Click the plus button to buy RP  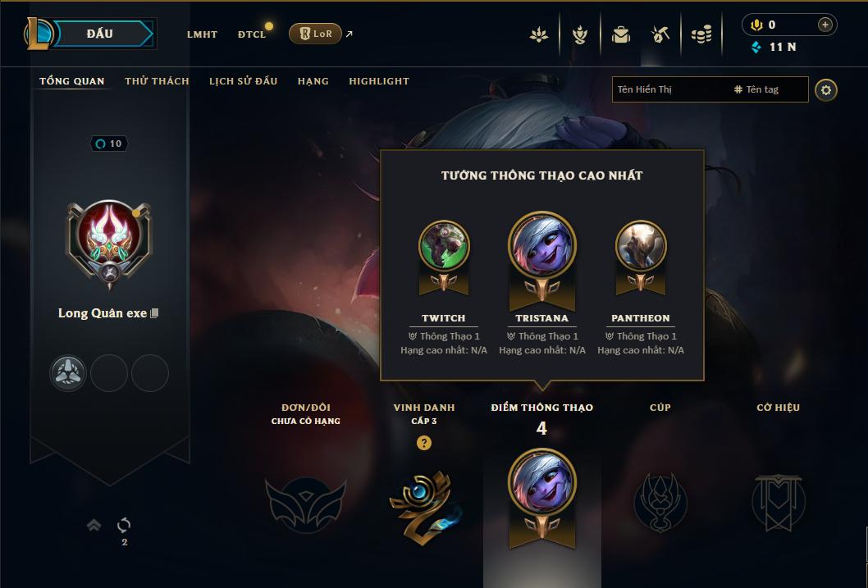coord(825,25)
